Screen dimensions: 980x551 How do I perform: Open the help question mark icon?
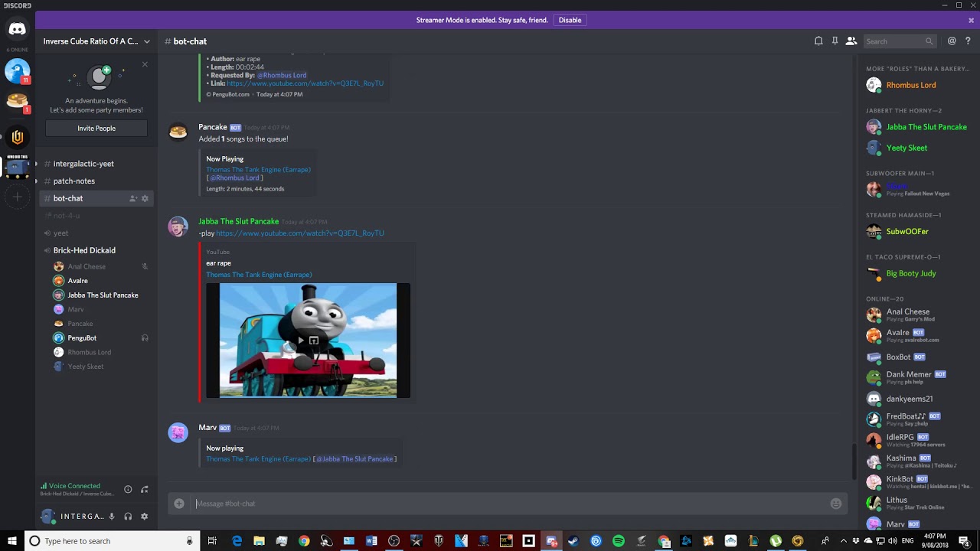tap(968, 41)
